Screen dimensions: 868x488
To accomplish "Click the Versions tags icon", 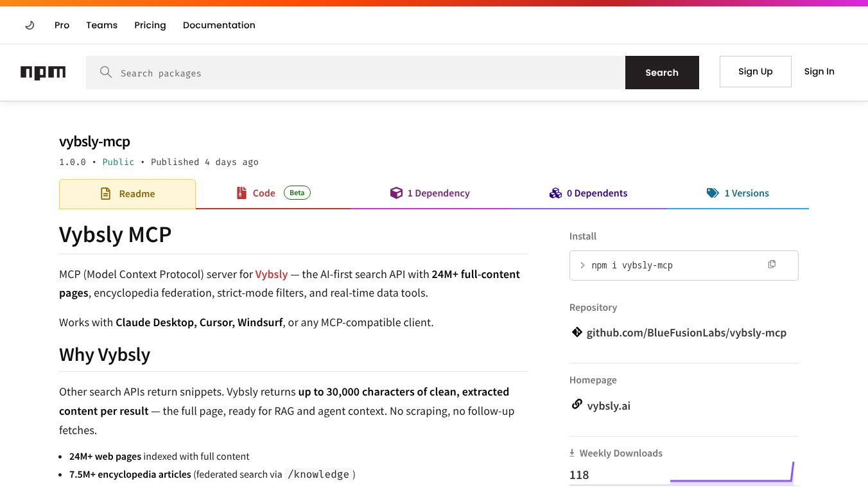I will (x=713, y=193).
